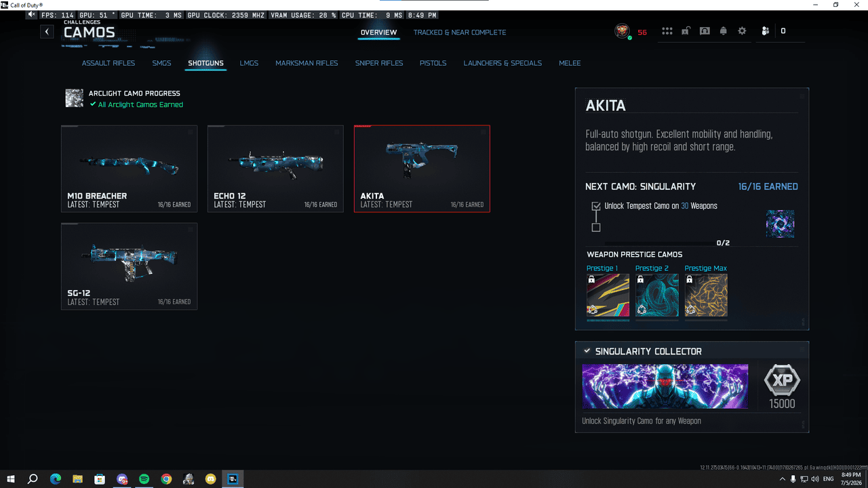Open the social friends icon
The width and height of the screenshot is (868, 488).
(765, 31)
